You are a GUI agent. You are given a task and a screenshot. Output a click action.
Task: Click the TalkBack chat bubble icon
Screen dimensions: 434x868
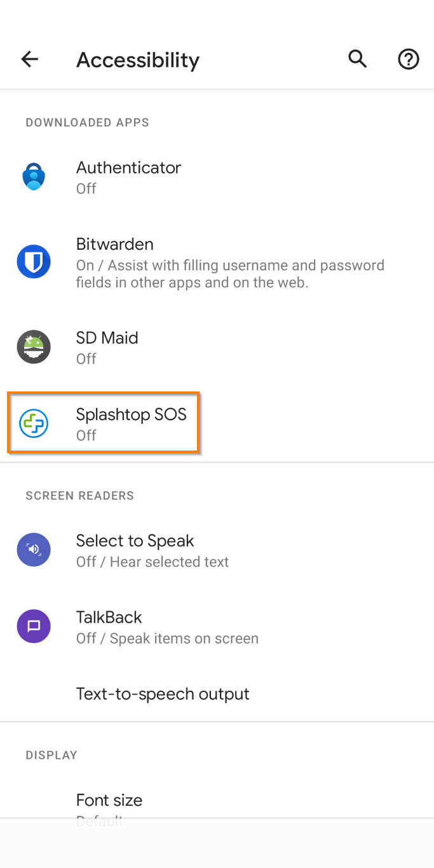[x=33, y=627]
